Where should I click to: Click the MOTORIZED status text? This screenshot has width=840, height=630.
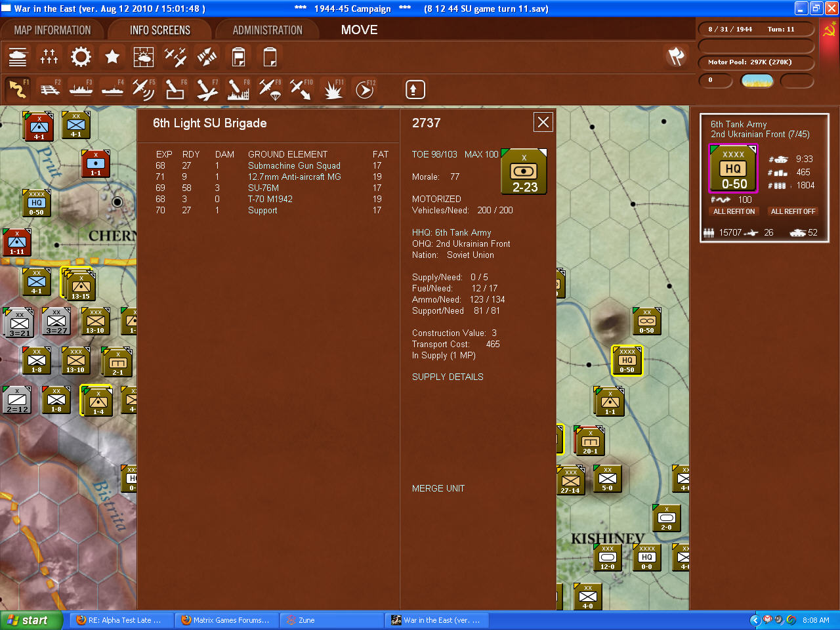436,199
